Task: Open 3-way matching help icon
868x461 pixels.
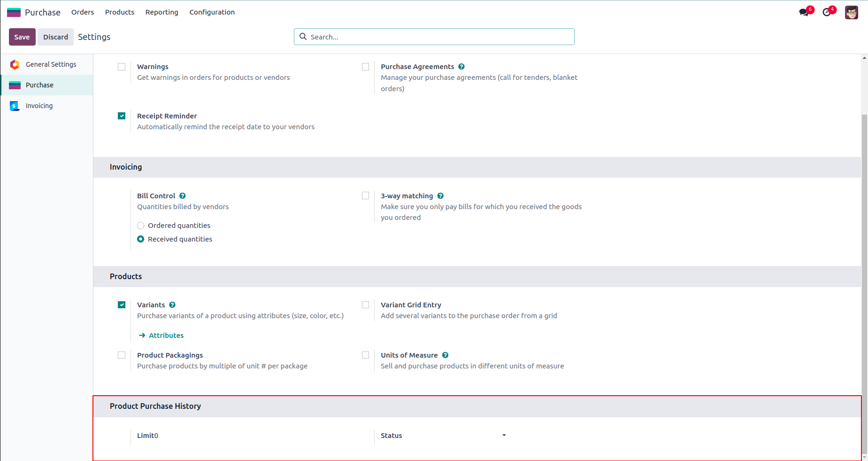Action: 440,196
